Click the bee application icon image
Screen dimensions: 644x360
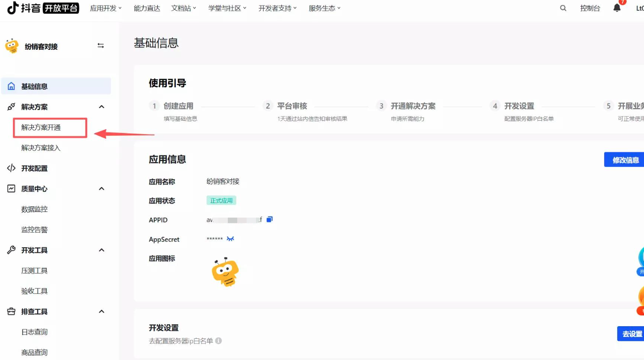point(225,272)
